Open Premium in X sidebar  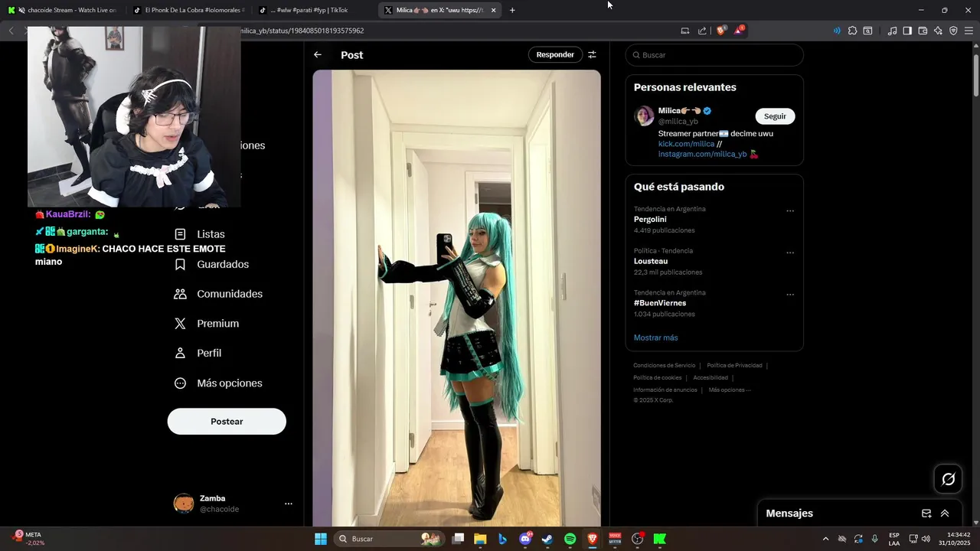click(x=207, y=324)
